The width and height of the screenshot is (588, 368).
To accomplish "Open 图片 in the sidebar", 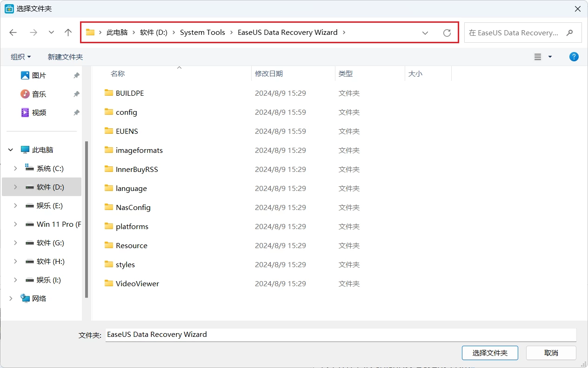I will coord(39,75).
